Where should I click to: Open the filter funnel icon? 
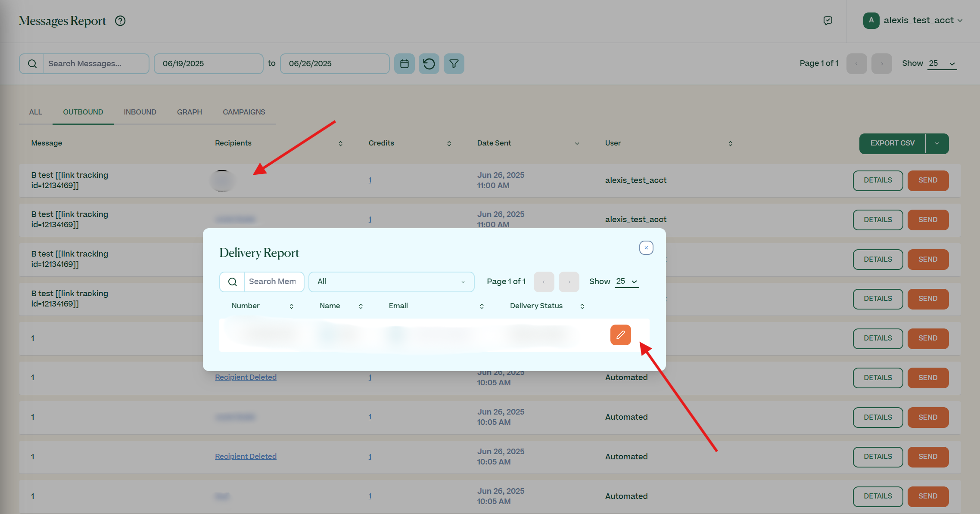click(454, 64)
